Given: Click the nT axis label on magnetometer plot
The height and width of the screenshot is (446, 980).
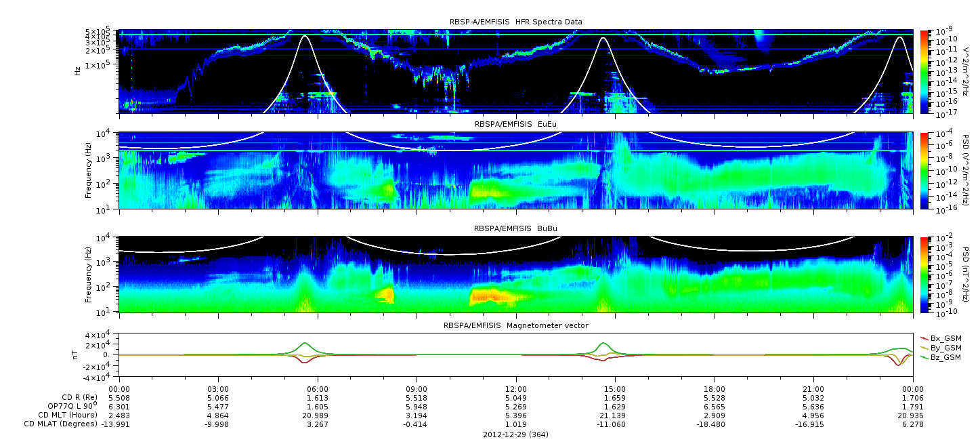Looking at the screenshot, I should pos(77,355).
